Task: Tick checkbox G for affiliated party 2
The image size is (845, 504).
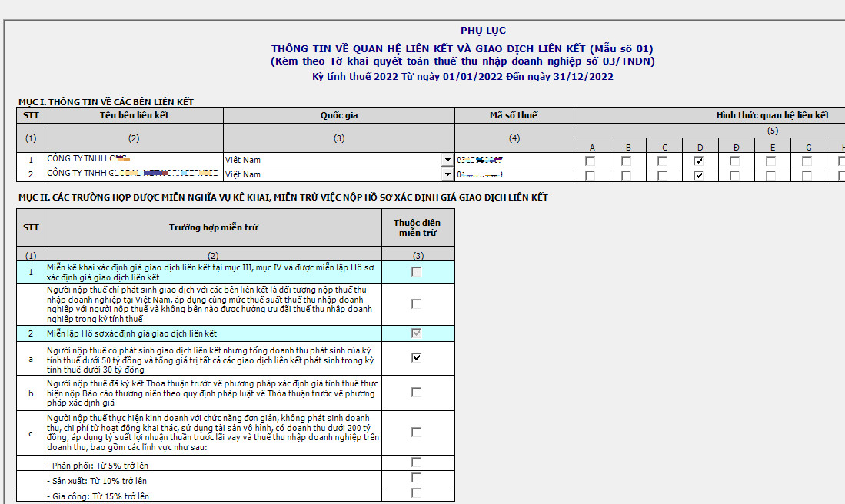Action: (807, 175)
